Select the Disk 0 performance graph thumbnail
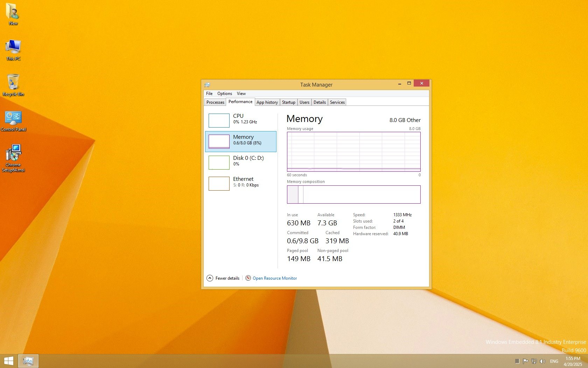 click(x=219, y=162)
